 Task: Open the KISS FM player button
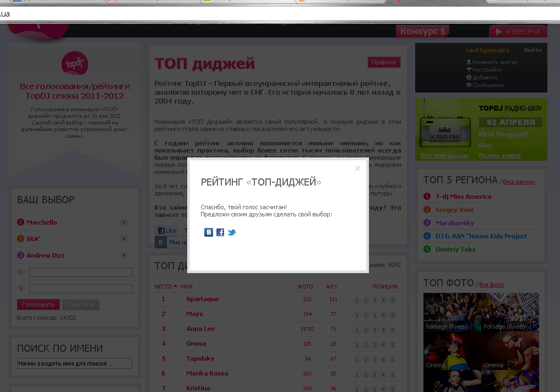tap(518, 32)
